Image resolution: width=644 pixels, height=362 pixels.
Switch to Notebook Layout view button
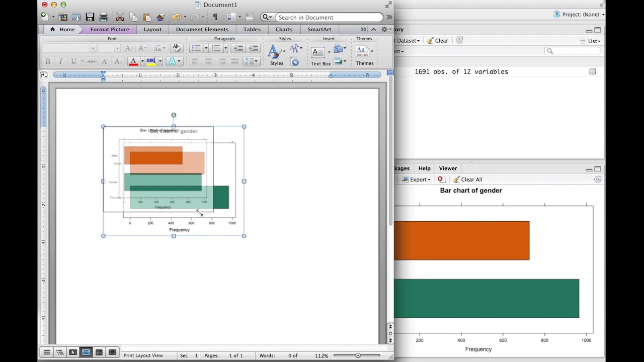point(99,352)
